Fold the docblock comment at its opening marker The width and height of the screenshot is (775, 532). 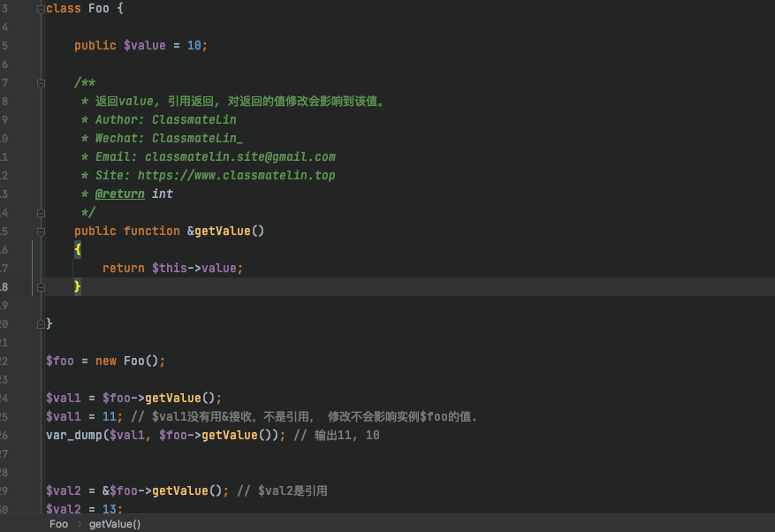click(x=41, y=82)
